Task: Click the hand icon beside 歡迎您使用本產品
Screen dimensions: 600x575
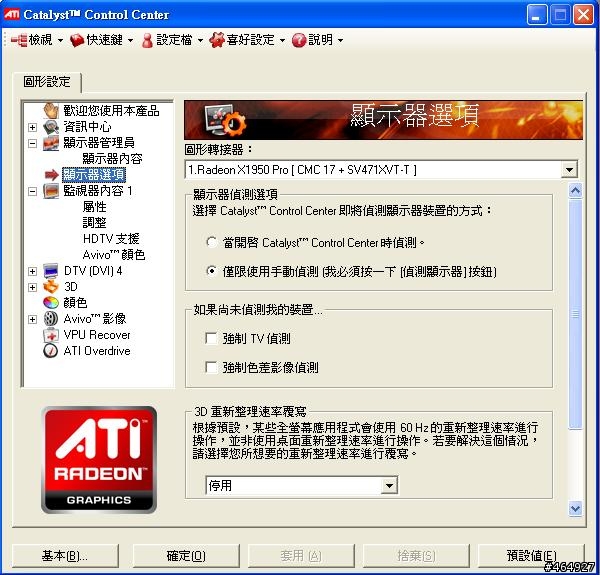Action: (51, 111)
